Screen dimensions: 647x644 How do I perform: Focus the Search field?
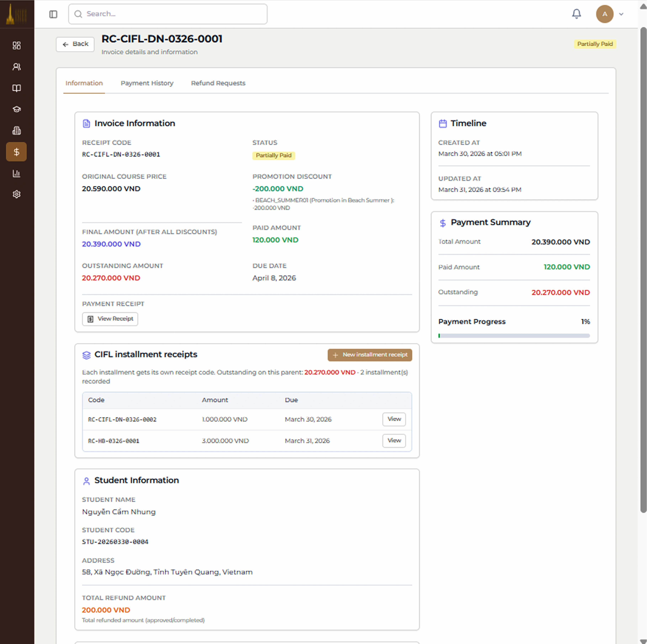168,14
